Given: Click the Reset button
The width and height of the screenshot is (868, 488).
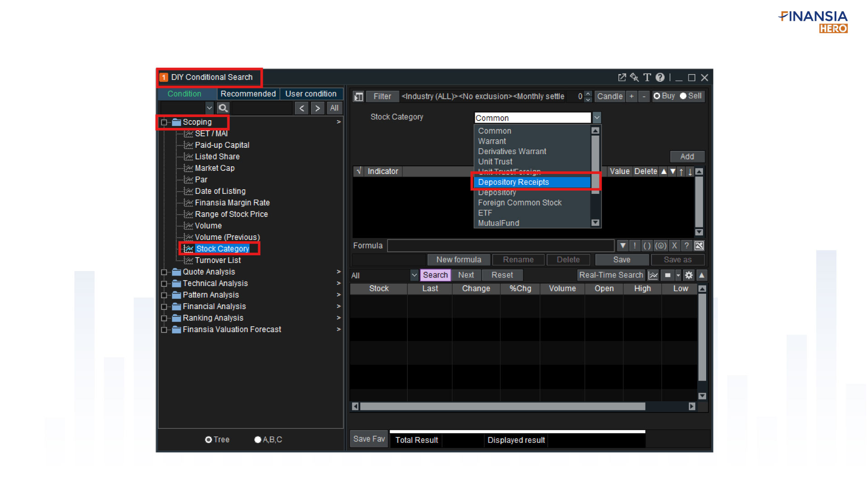Looking at the screenshot, I should [x=502, y=275].
